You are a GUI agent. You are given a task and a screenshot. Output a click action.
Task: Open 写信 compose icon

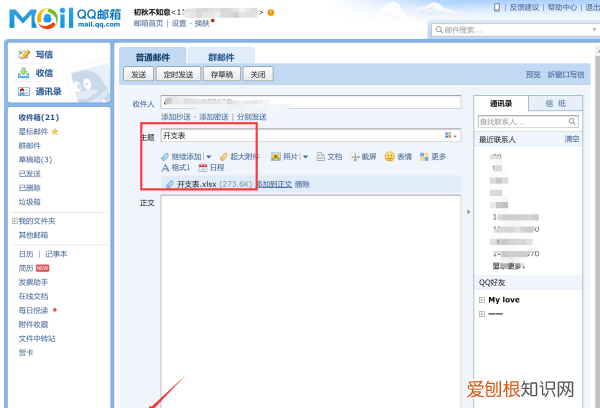[x=24, y=55]
